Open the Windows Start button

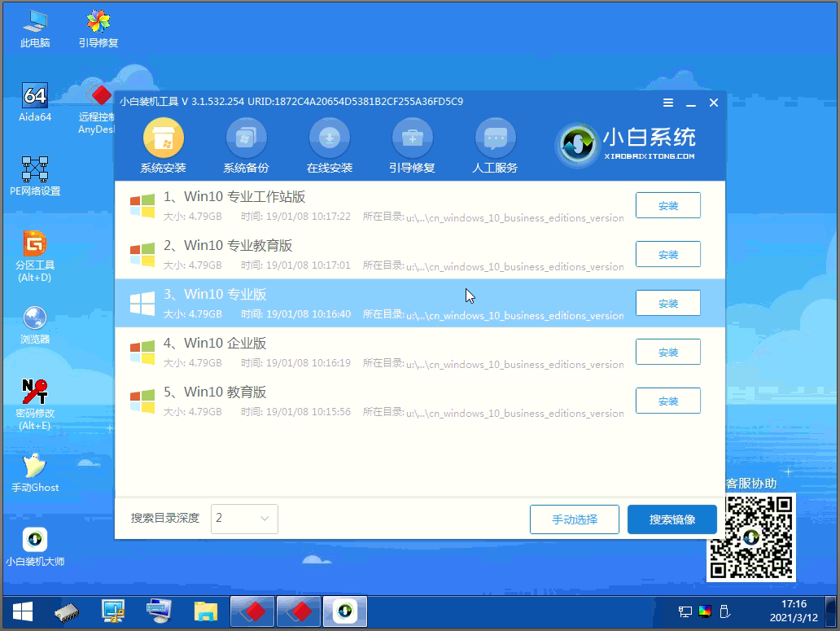[22, 611]
